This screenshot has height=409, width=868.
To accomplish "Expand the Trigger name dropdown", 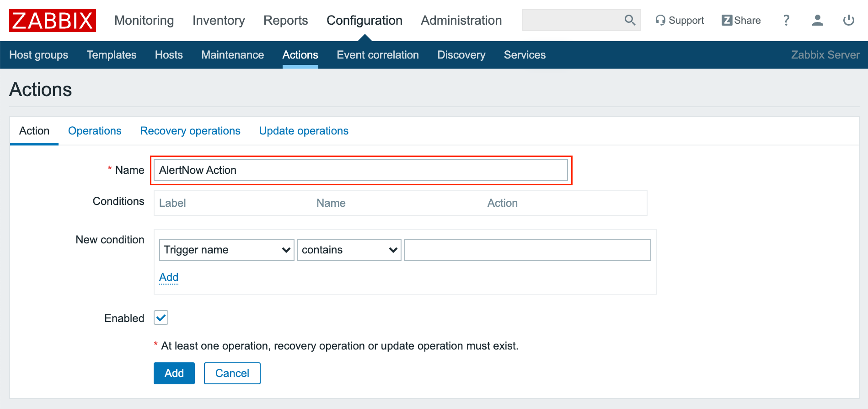I will (226, 250).
